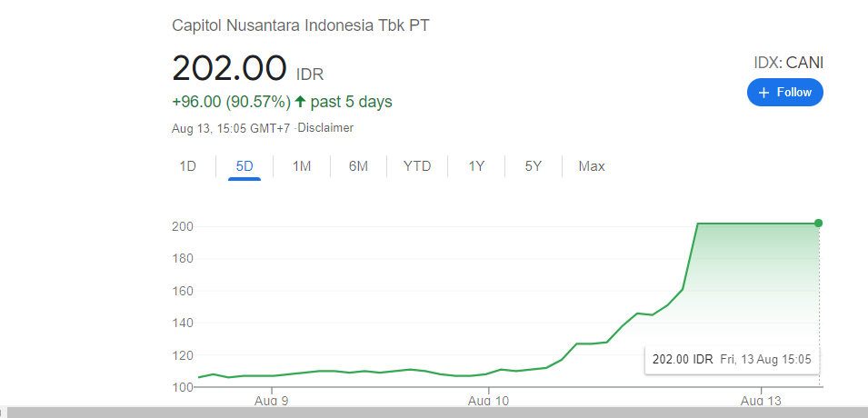868x418 pixels.
Task: Click the horizontal scrollbar at bottom
Action: pos(436,413)
